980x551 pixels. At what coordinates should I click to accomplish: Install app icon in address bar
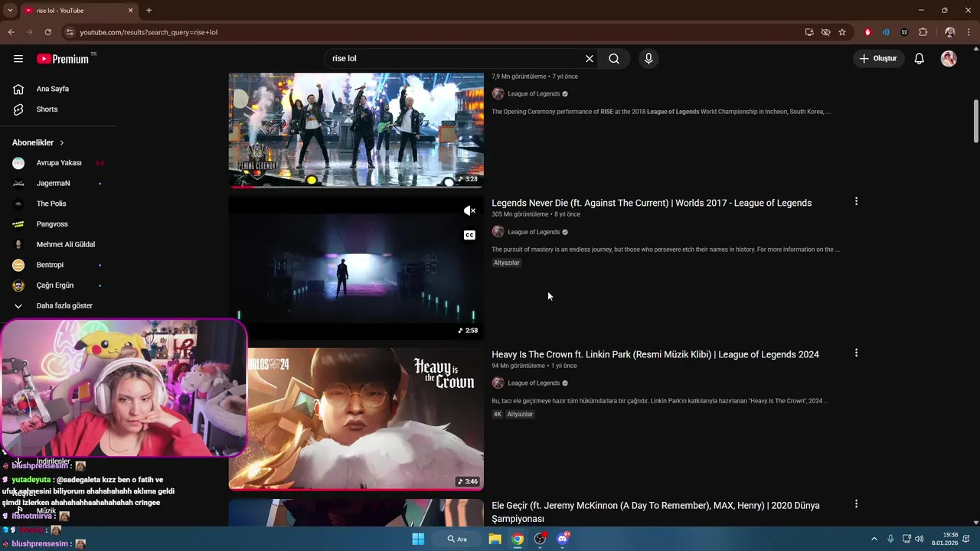[809, 32]
